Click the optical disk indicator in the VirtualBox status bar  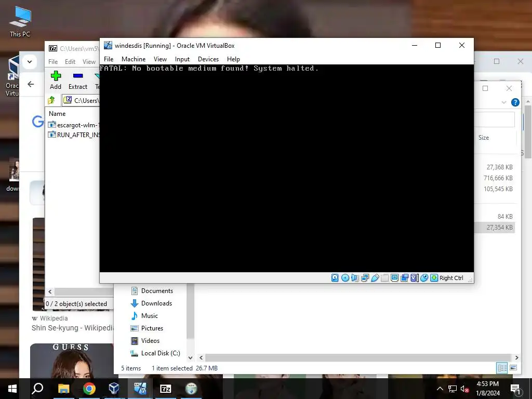(345, 278)
